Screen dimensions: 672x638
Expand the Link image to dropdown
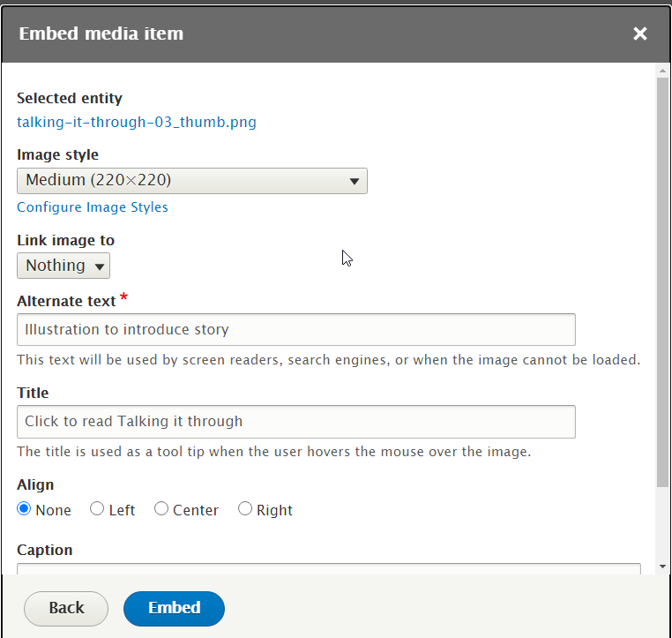(x=63, y=266)
